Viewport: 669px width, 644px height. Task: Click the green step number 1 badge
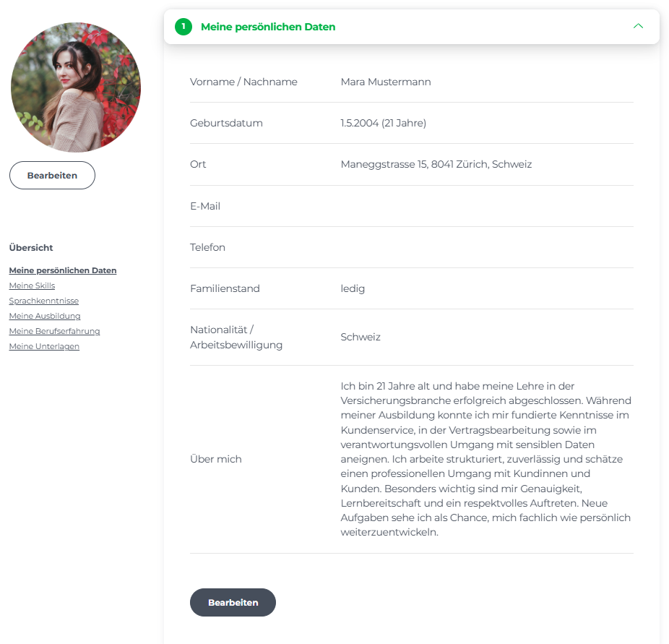[184, 27]
